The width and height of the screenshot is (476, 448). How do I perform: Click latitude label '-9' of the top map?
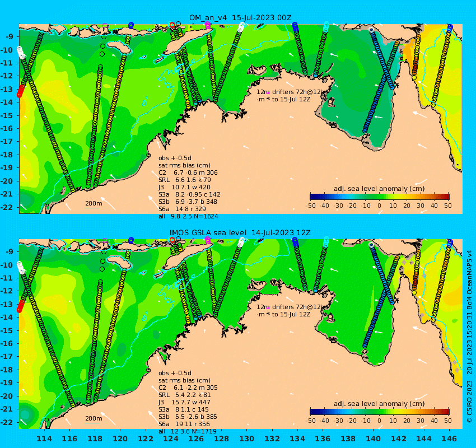[x=8, y=37]
